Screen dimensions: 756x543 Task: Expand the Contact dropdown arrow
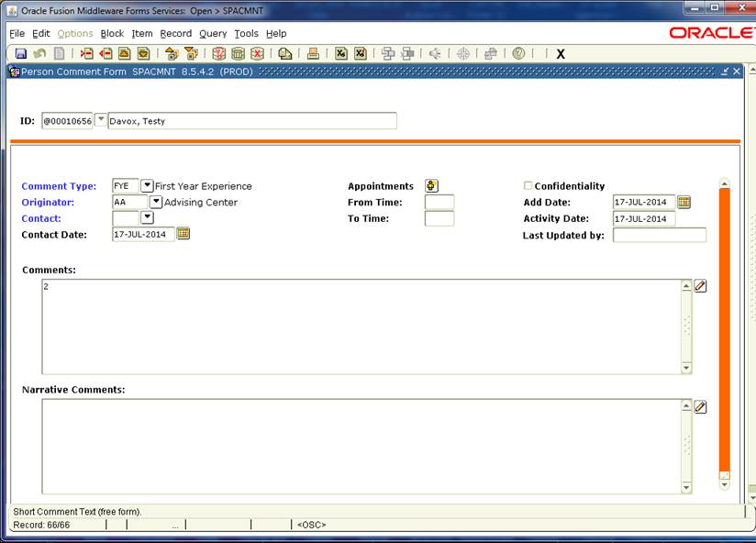(147, 218)
